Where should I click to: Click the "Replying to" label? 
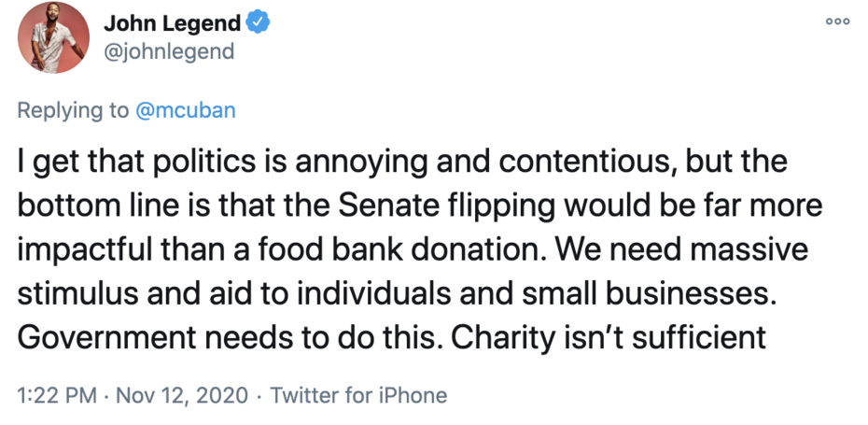click(73, 110)
